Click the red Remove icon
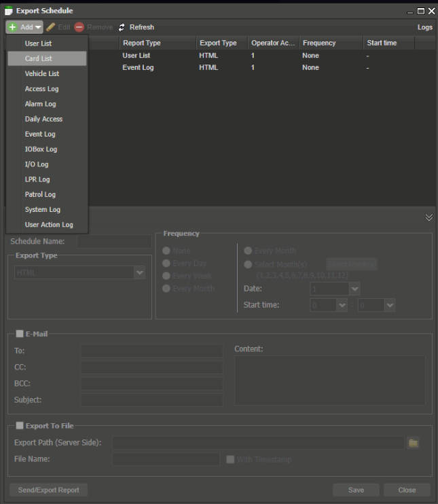438x504 pixels. [x=79, y=27]
